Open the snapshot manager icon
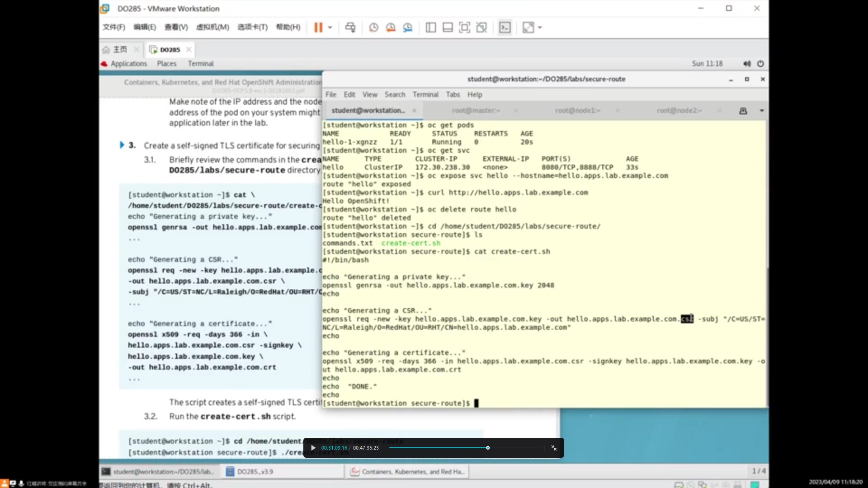Image resolution: width=868 pixels, height=488 pixels. pos(408,28)
